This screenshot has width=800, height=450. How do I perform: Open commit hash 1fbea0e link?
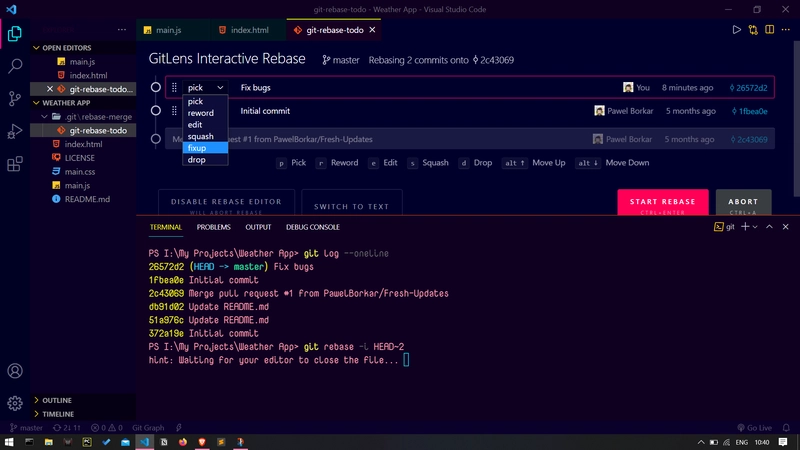coord(749,111)
